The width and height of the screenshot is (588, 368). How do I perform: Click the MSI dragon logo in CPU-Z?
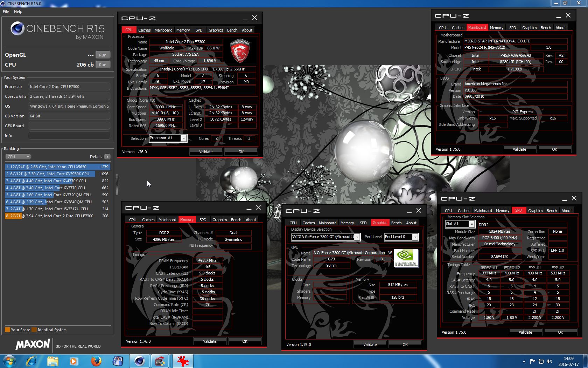pyautogui.click(x=240, y=51)
